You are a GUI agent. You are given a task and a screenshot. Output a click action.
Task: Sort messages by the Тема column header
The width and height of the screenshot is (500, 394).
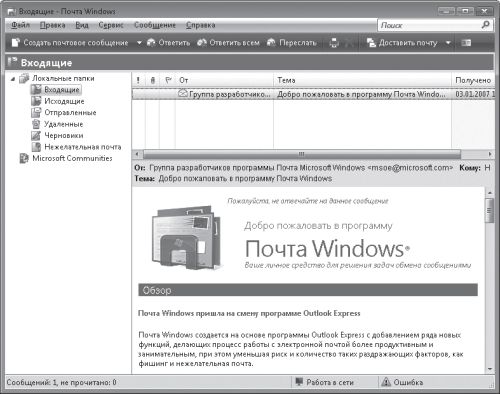pyautogui.click(x=363, y=80)
